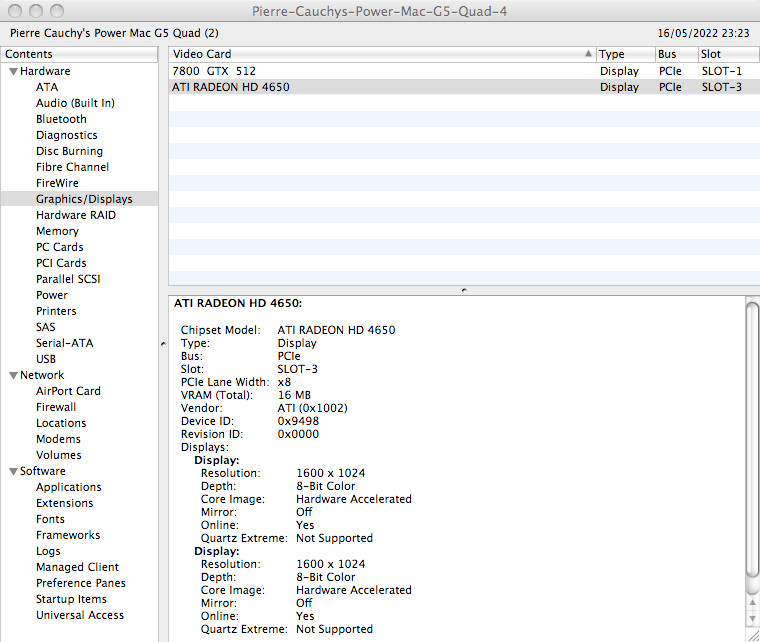Toggle the Video Card sort direction arrow
Screen dimensions: 760x642
click(x=588, y=53)
